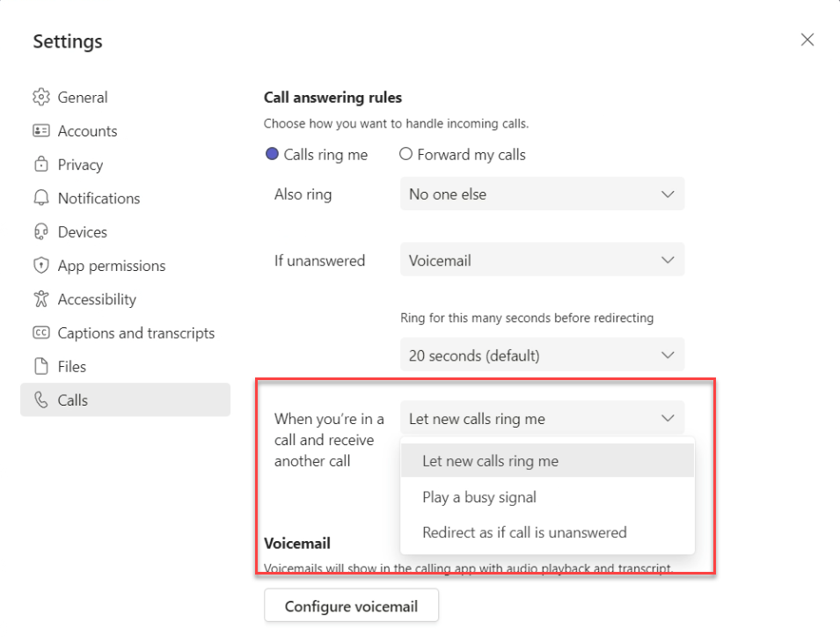Open App permissions settings
Image resolution: width=840 pixels, height=637 pixels.
(126, 265)
